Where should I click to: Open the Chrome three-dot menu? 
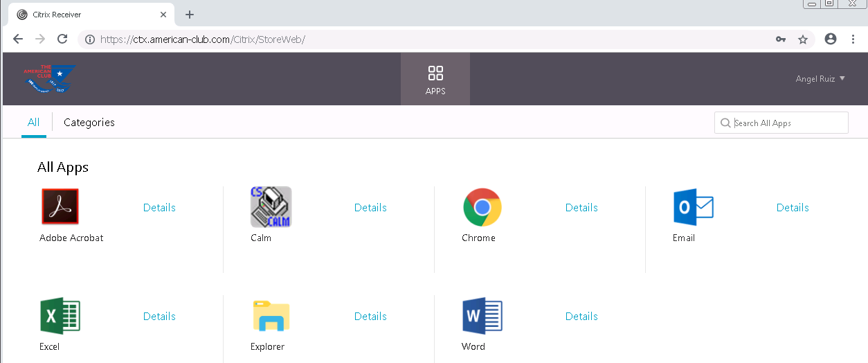tap(853, 39)
